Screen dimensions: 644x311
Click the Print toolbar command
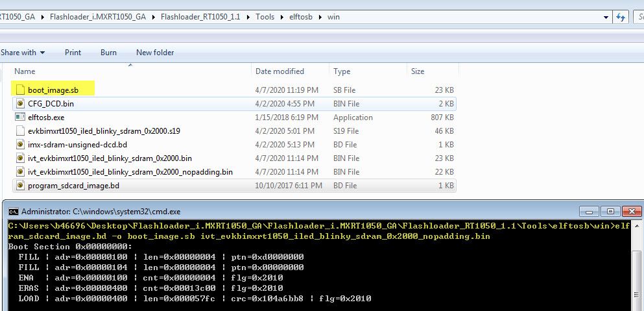[73, 53]
